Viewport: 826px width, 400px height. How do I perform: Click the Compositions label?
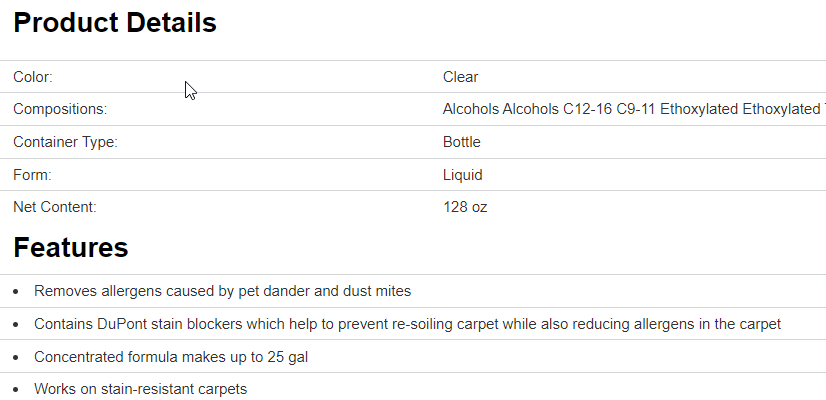[60, 109]
